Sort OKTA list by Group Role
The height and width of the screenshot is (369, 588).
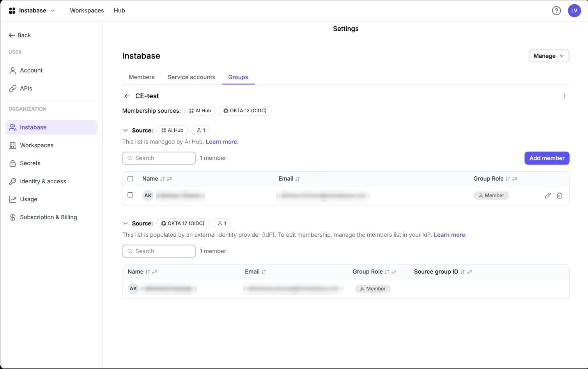tap(387, 272)
